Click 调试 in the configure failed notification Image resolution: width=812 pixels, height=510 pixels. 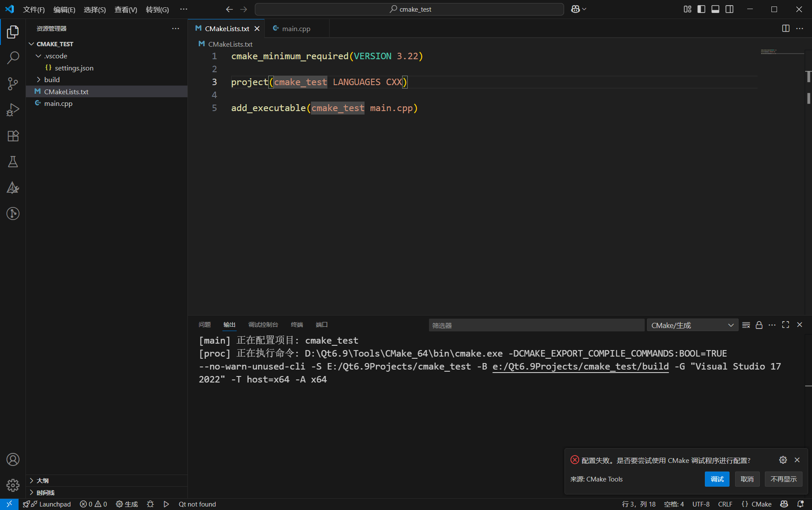point(717,479)
